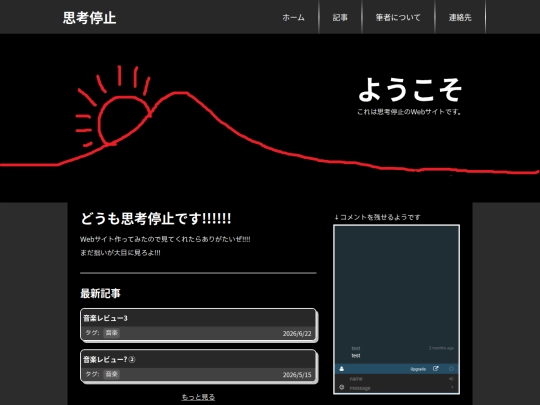Click the まだ拙いが大目に見ろよ!!! line
Viewport: 540px width, 405px height.
coord(120,253)
